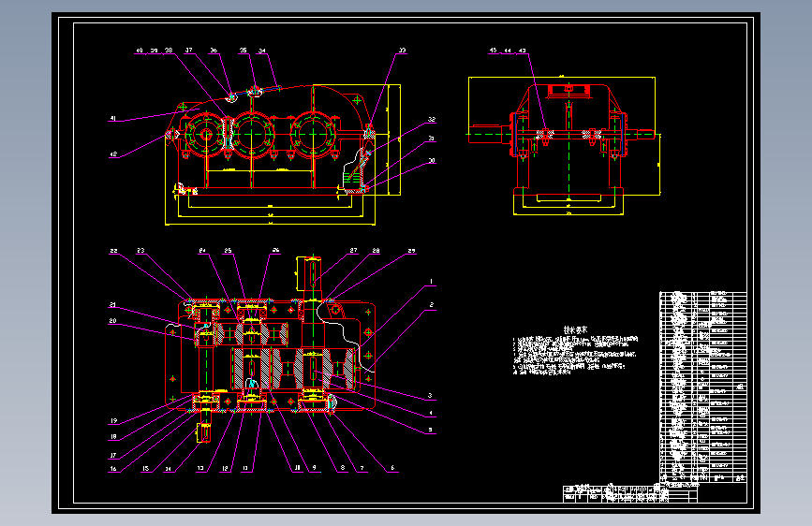812x526 pixels.
Task: Select part number label 45
Action: pyautogui.click(x=493, y=51)
